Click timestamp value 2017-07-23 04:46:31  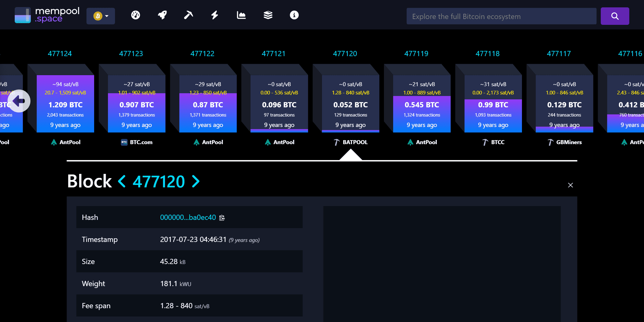[193, 240]
